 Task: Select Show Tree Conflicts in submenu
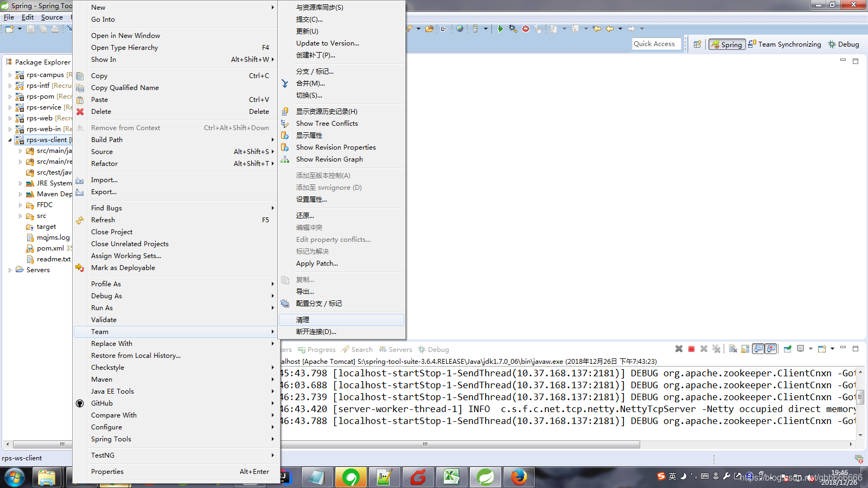[341, 124]
